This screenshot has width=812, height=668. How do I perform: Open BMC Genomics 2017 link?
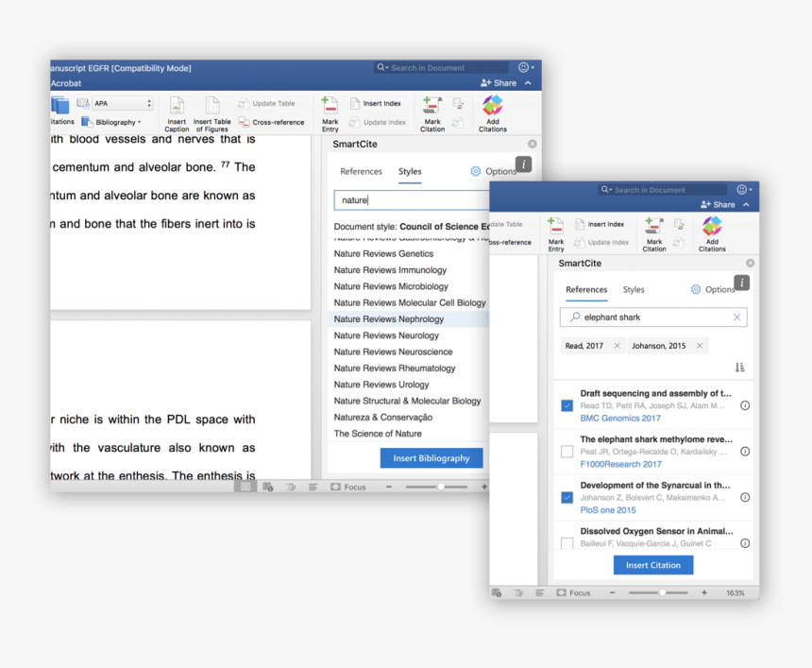tap(620, 419)
